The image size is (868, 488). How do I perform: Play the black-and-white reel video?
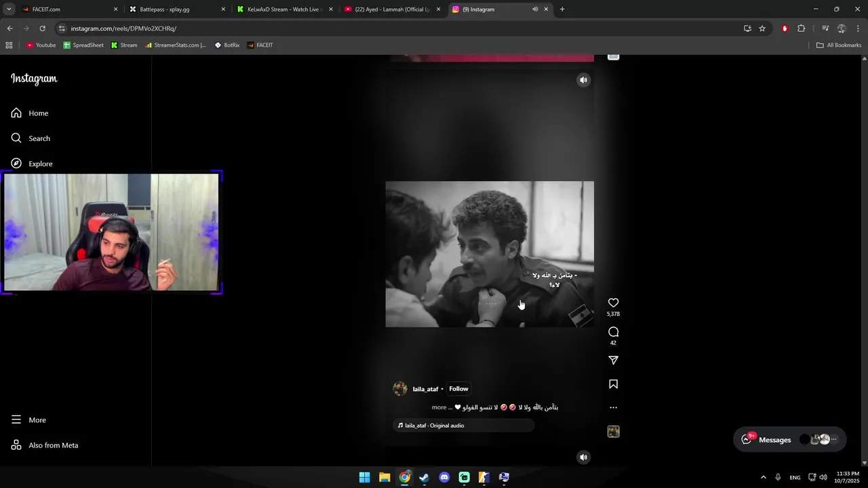(490, 254)
